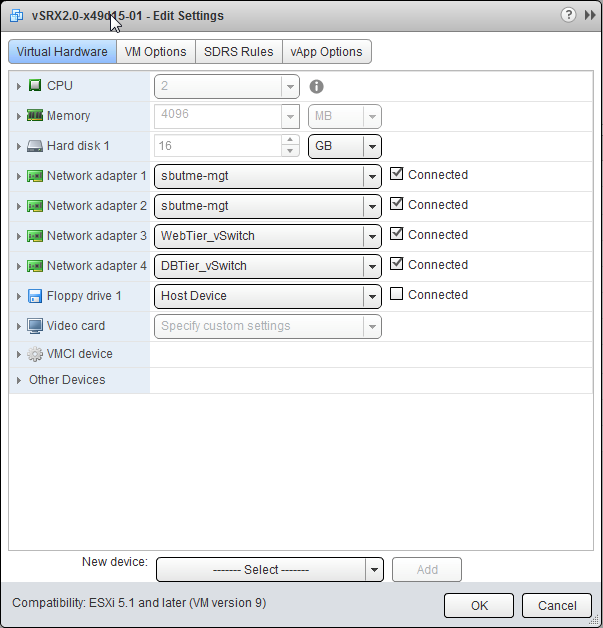Click the Floppy drive 1 disk icon
The width and height of the screenshot is (603, 628).
(35, 296)
